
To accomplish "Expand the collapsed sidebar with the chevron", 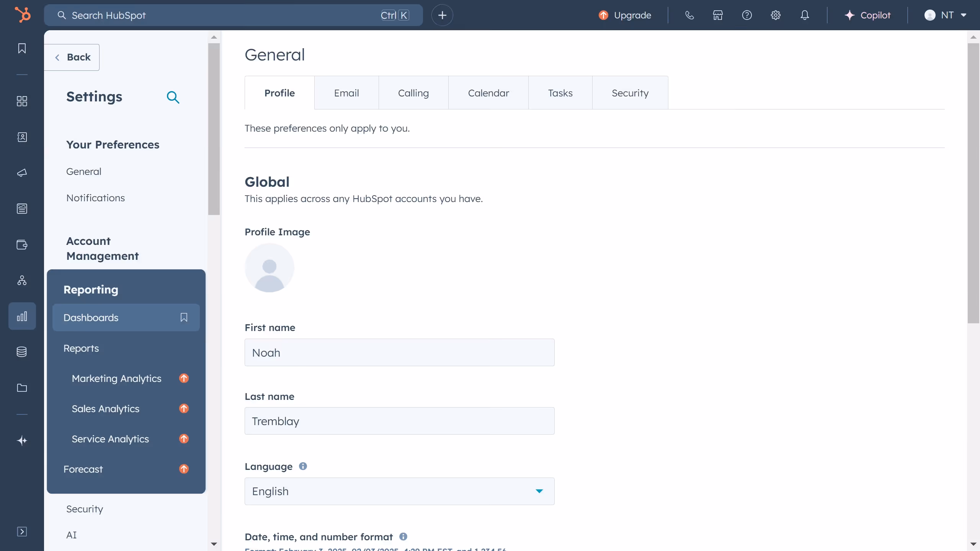I will click(22, 532).
